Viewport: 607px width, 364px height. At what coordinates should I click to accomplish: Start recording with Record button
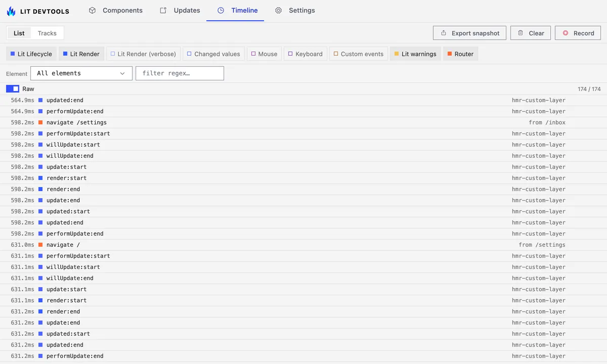click(578, 33)
